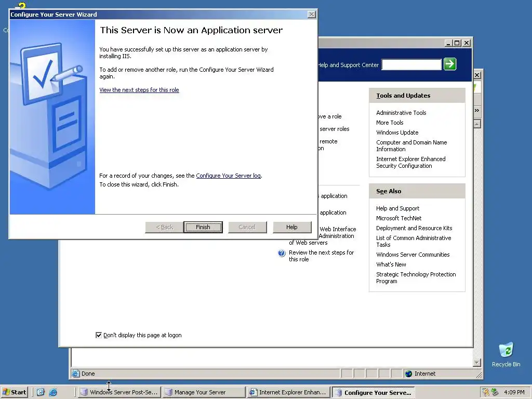Click the network tray icon next to the 4:09 PM clock
This screenshot has height=399, width=532.
pyautogui.click(x=495, y=392)
